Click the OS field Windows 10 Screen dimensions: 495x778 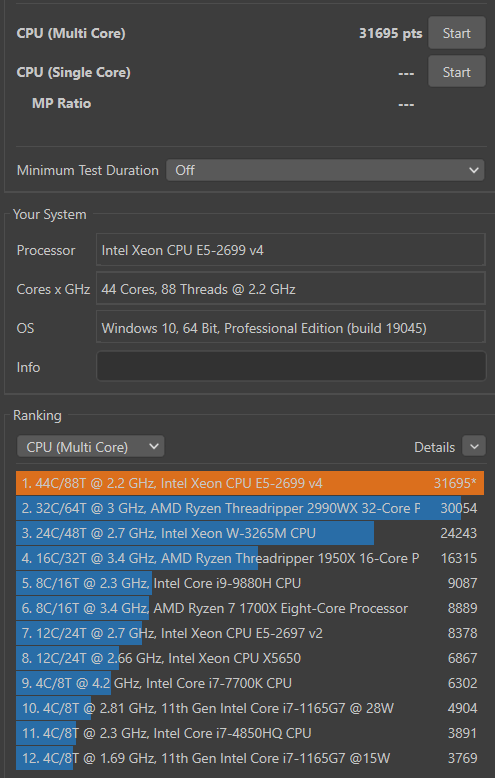tap(291, 327)
